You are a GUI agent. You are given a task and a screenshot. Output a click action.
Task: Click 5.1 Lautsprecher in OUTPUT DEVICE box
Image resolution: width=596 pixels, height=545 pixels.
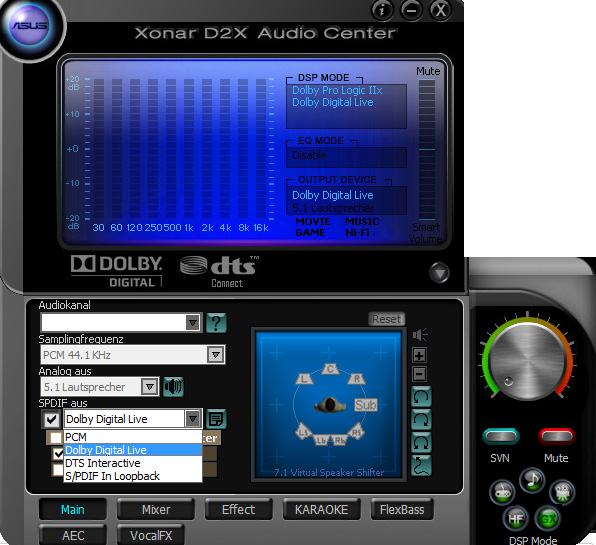click(333, 208)
